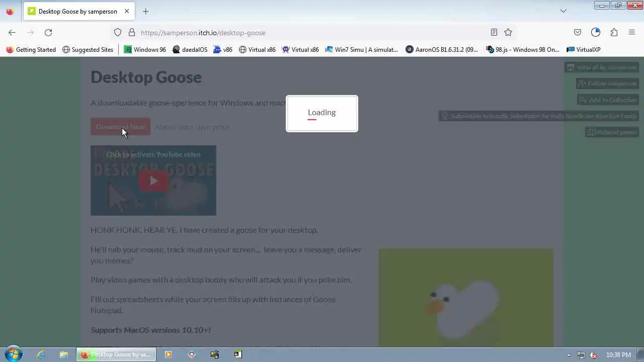Open the Firefox account icon
Screen dimensions: 644x362
[x=596, y=32]
